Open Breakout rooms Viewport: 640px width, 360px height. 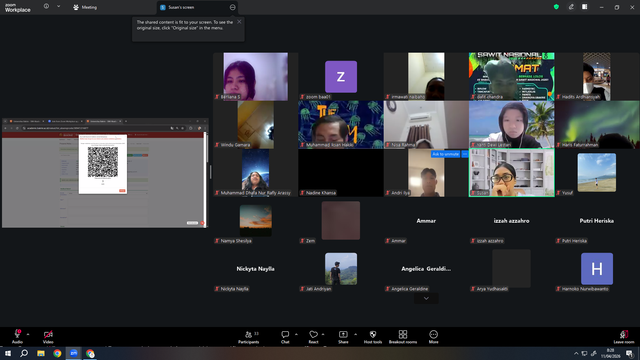click(x=403, y=337)
